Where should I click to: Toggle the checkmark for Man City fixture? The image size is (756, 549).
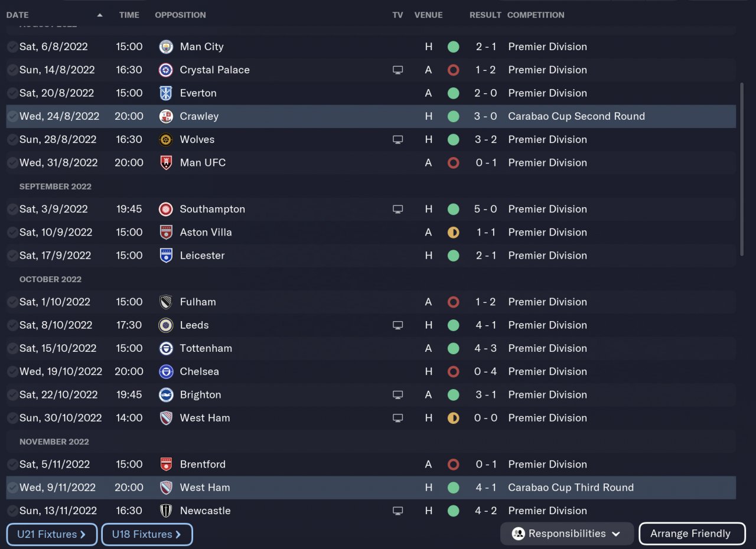pyautogui.click(x=12, y=47)
